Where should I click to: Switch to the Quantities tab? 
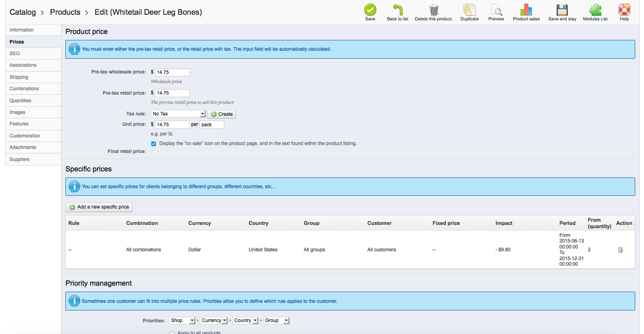point(33,101)
